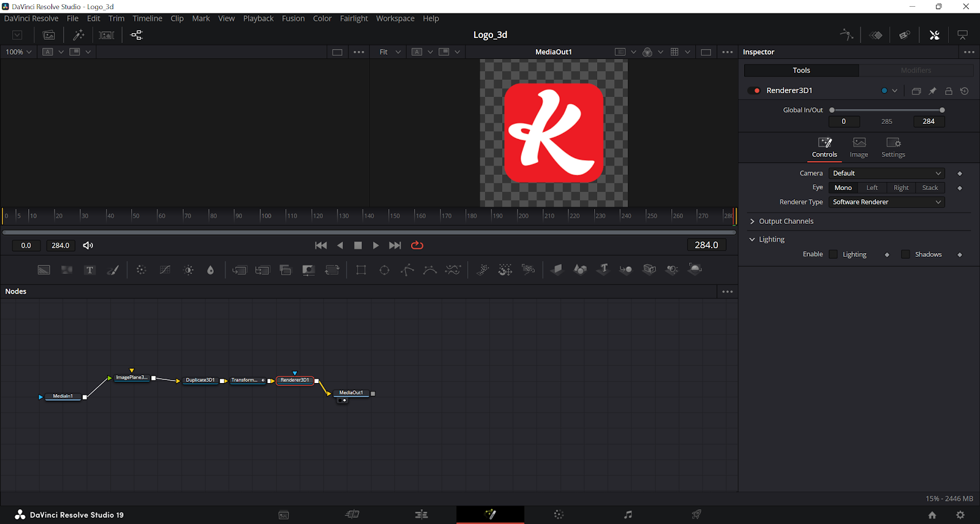Click the Global In/Out range slider end handle
Image resolution: width=980 pixels, height=524 pixels.
[942, 110]
